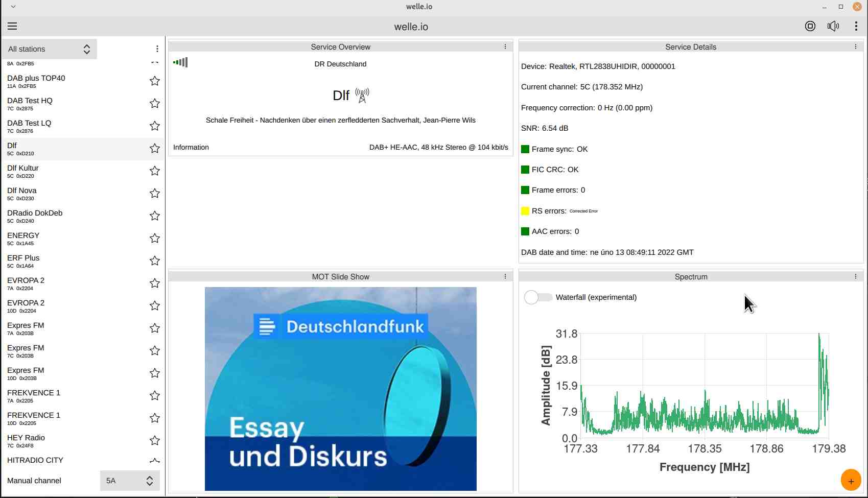This screenshot has height=498, width=868.
Task: Star the ENERGY station as favorite
Action: click(154, 238)
